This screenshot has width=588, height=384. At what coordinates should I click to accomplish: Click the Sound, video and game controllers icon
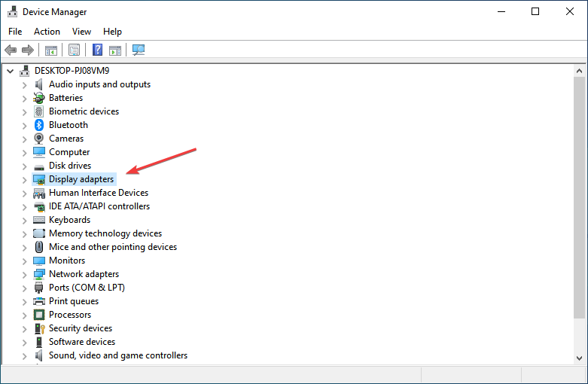(x=39, y=355)
